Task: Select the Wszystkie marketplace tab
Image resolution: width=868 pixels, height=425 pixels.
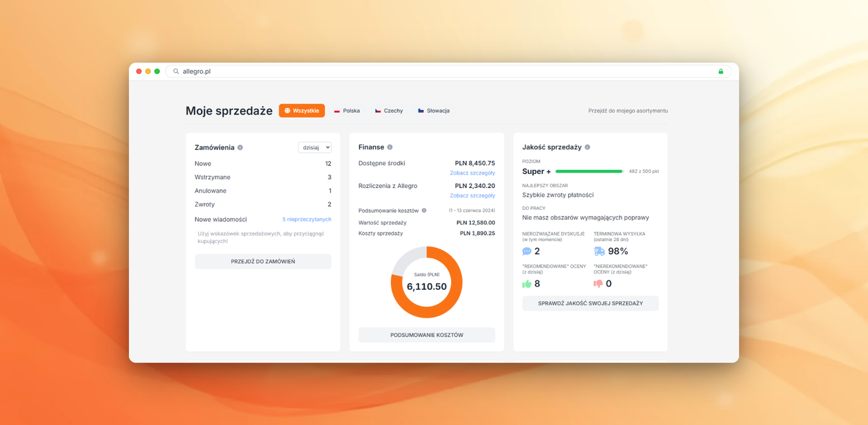Action: point(302,111)
